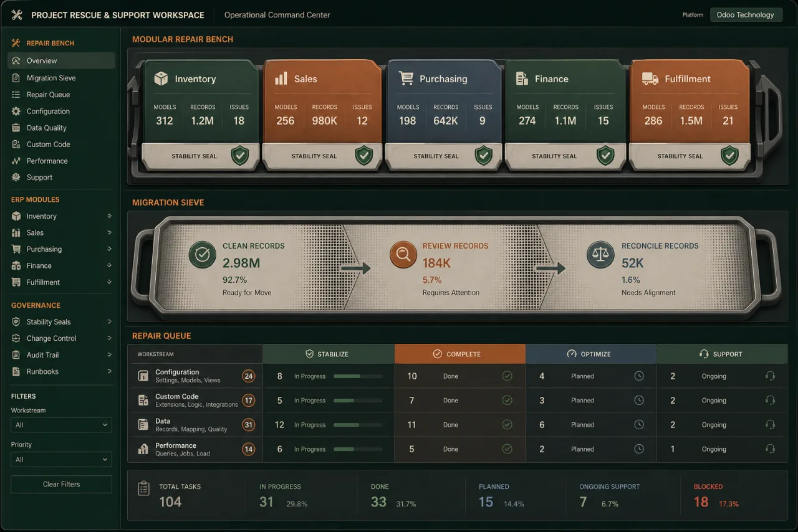
Task: Click the Finance document icon on bench card
Action: 522,78
